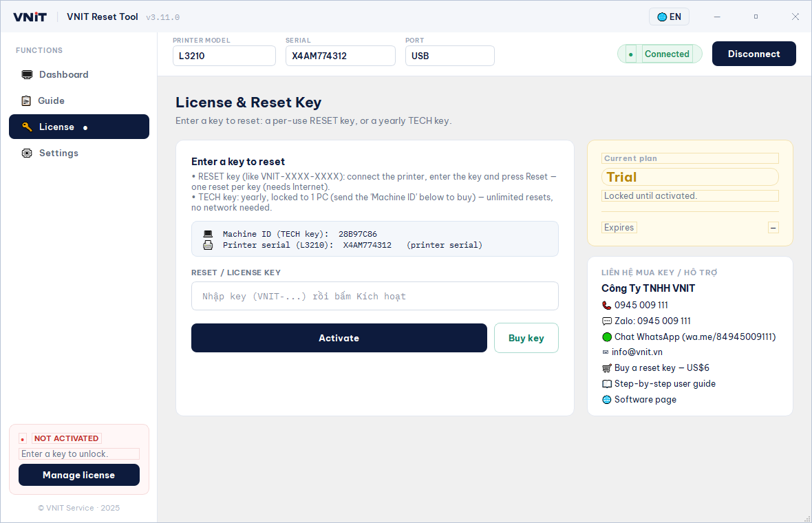This screenshot has height=523, width=812.
Task: Open Chat WhatsApp link
Action: point(695,337)
